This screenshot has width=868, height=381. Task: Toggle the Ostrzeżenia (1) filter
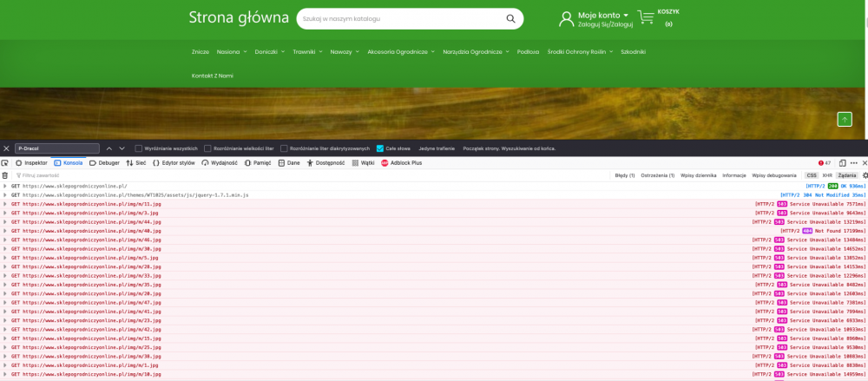coord(658,175)
